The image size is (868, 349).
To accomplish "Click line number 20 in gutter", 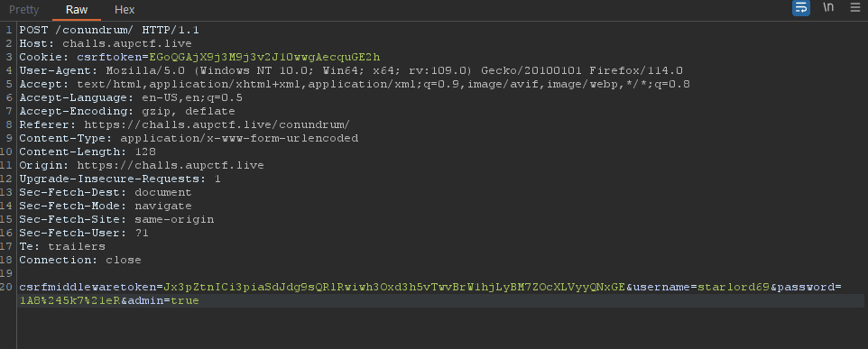I will point(6,287).
